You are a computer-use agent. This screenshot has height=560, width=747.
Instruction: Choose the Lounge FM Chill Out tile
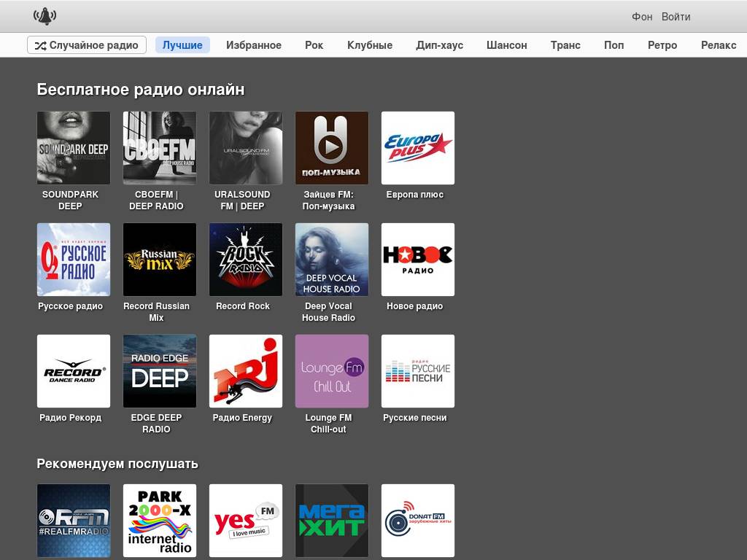pos(331,371)
